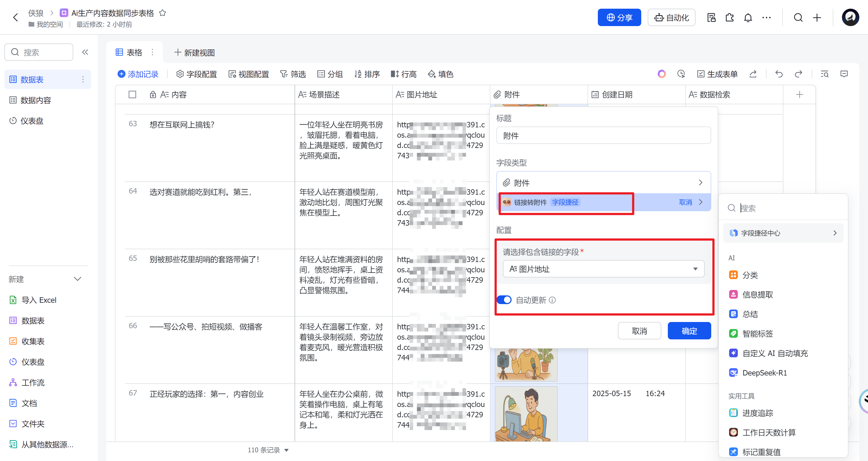Open the 图片地址 field dropdown

(x=604, y=269)
